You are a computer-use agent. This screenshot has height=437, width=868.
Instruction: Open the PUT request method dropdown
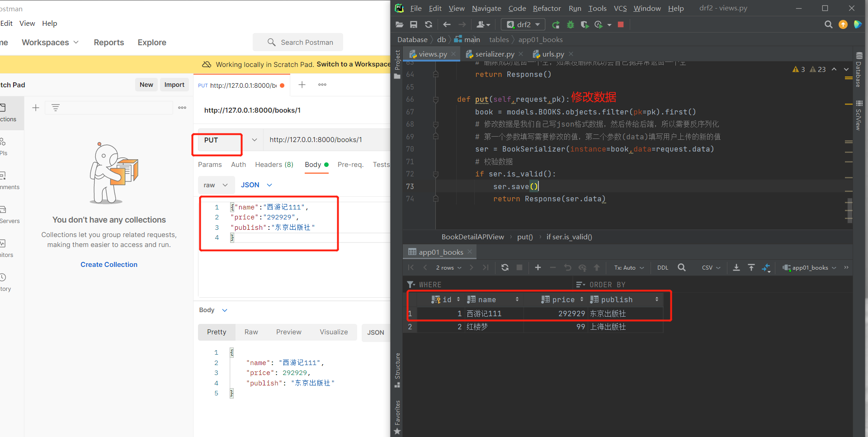pyautogui.click(x=254, y=140)
